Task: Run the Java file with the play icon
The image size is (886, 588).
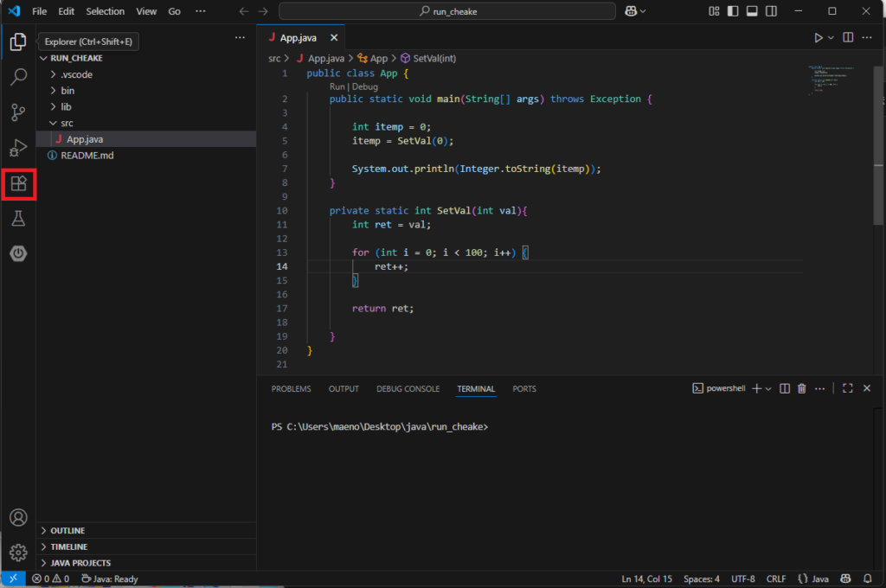Action: [818, 38]
